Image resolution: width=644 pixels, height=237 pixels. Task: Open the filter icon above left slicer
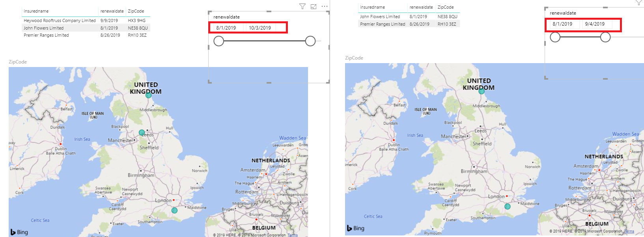click(x=302, y=6)
